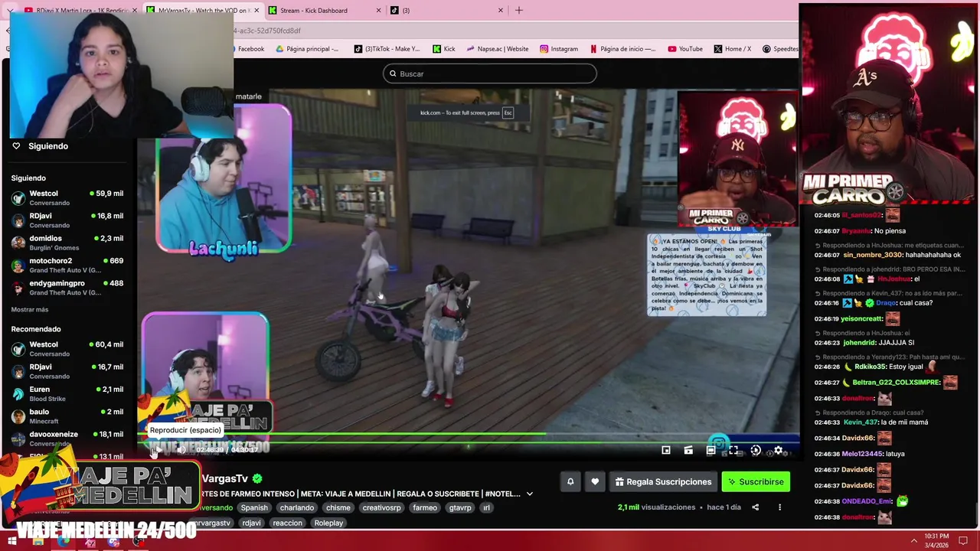
Task: Select the irl tag
Action: [486, 507]
